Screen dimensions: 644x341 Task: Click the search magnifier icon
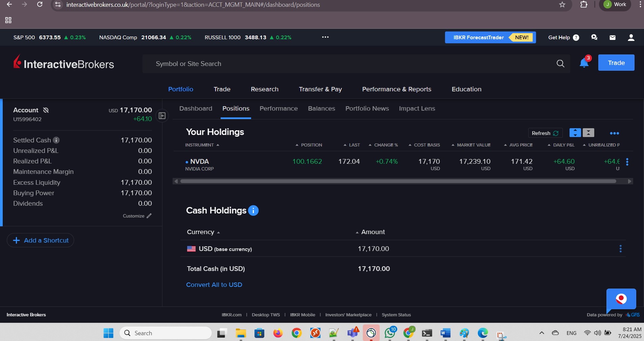pos(560,64)
